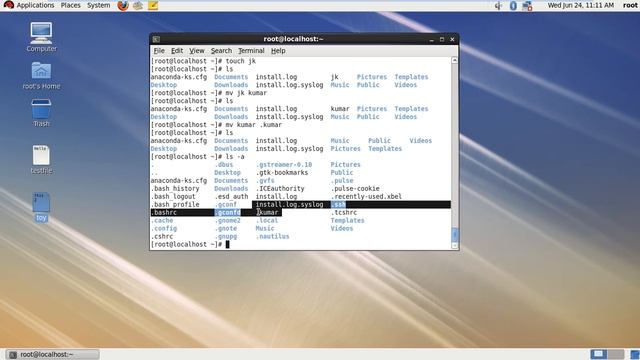Click the .bash_logout entry
Viewport: 640px width, 360px height.
coord(173,196)
